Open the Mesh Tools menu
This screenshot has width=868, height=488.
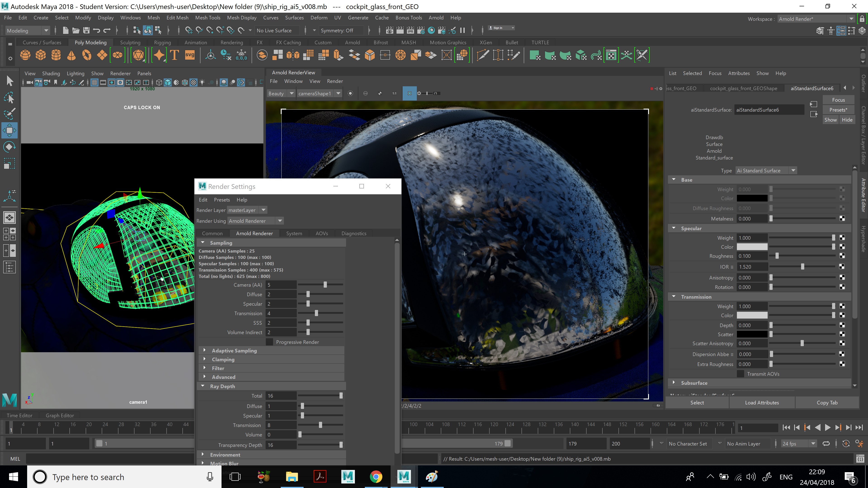[x=208, y=18]
